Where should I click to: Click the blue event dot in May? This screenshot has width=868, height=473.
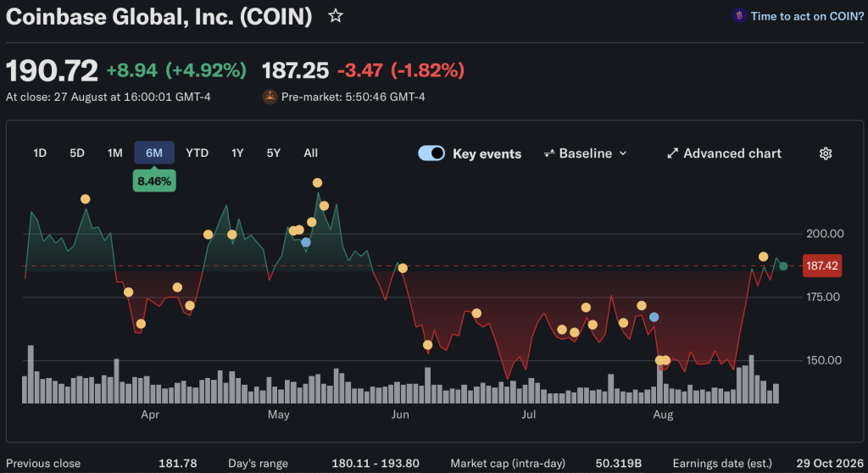[305, 242]
